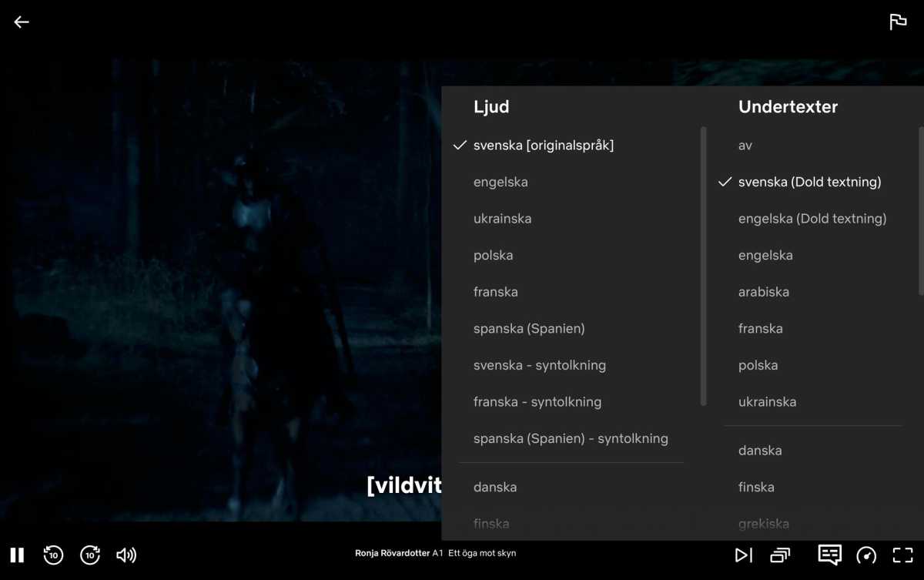Click the back arrow to exit player
The height and width of the screenshot is (580, 924).
click(x=22, y=22)
